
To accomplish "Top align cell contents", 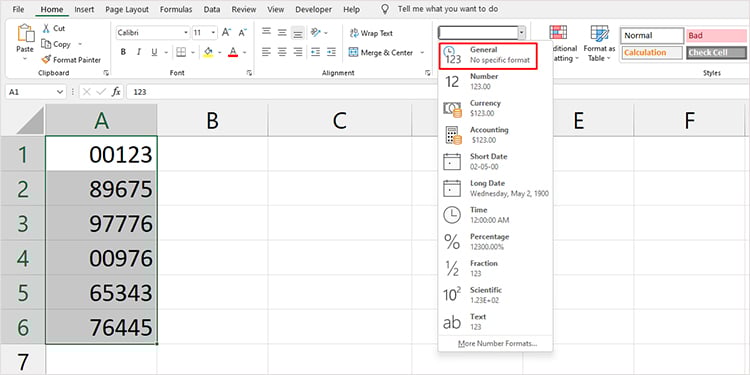I will (x=266, y=33).
